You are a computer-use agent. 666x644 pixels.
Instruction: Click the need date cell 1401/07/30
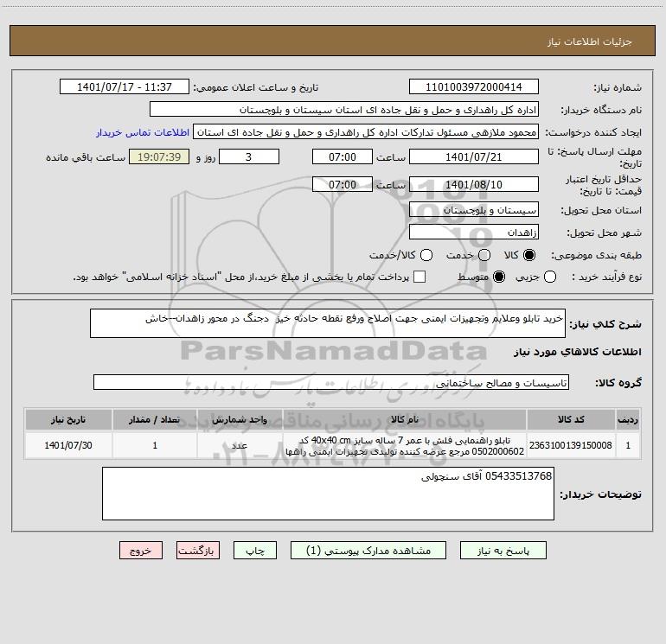pyautogui.click(x=68, y=445)
